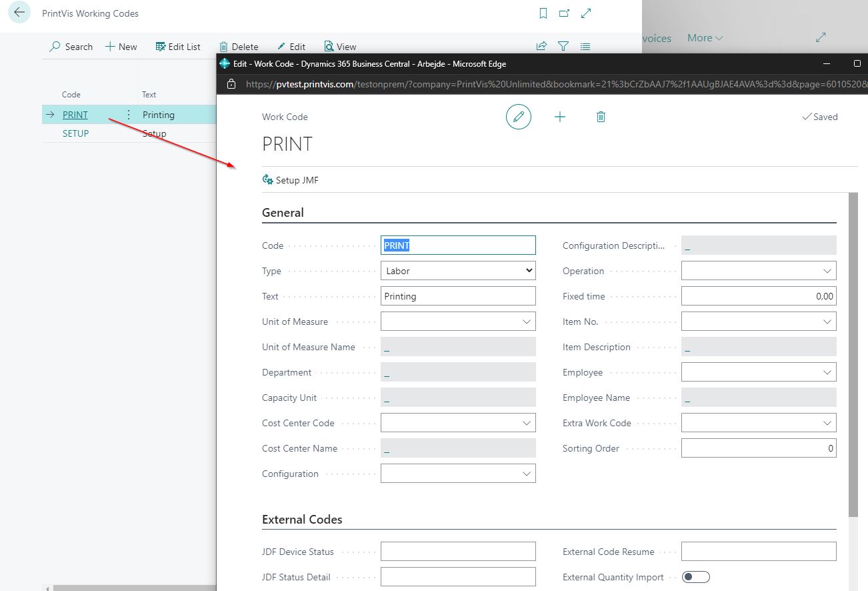Click the pencil edit icon on Work Code card
868x591 pixels.
point(519,117)
